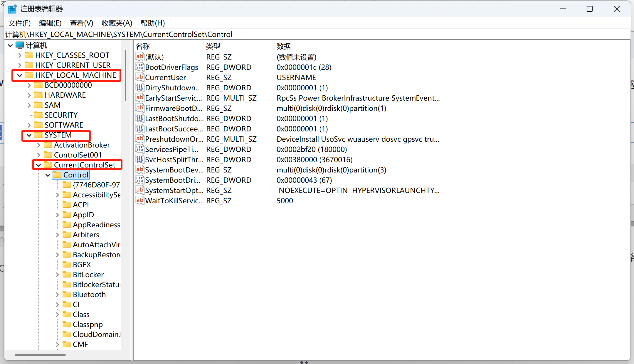634x364 pixels.
Task: Collapse the Control key chevron
Action: (48, 175)
